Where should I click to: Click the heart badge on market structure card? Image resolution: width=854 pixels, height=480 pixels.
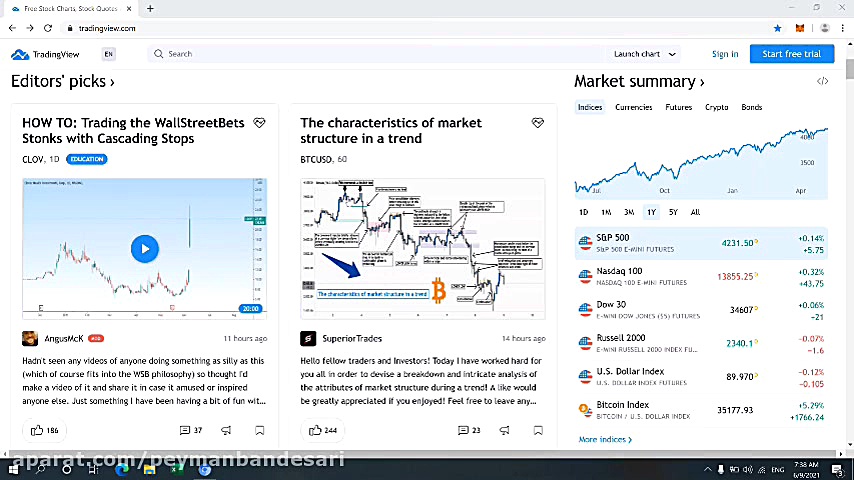point(538,123)
